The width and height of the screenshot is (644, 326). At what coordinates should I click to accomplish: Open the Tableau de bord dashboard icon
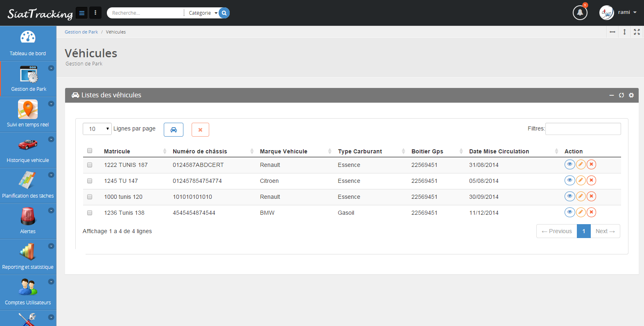[x=28, y=38]
